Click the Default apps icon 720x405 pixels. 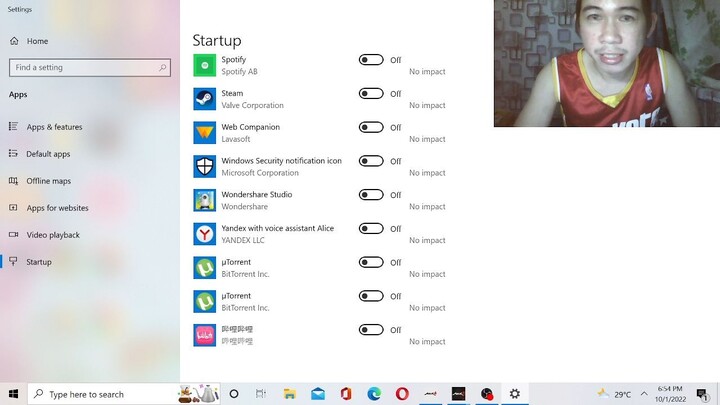pos(13,153)
